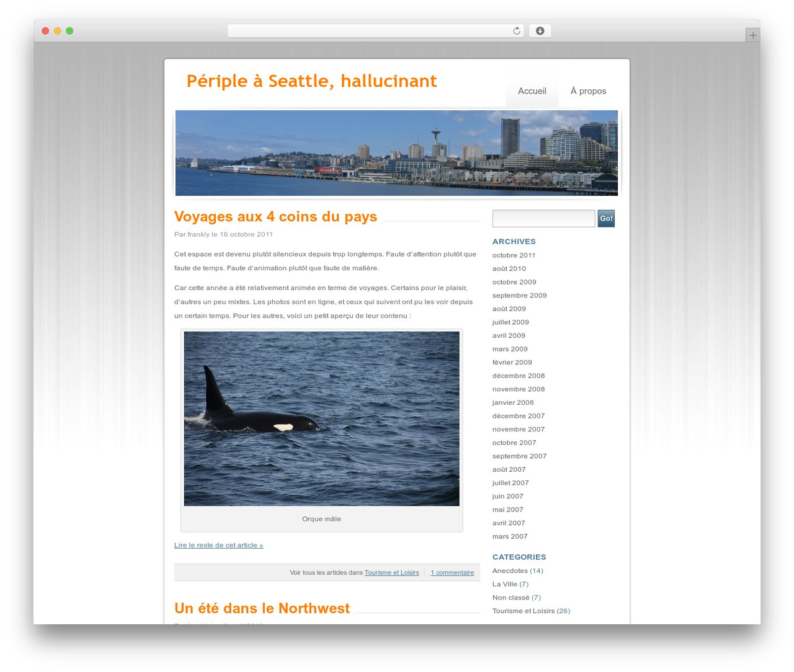Click the orca photo thumbnail
794x672 pixels.
(321, 418)
